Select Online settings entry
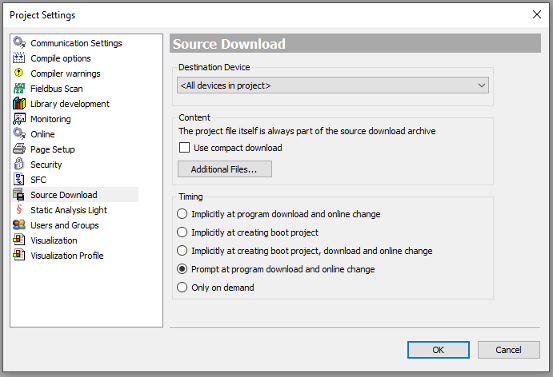This screenshot has width=553, height=377. 42,134
